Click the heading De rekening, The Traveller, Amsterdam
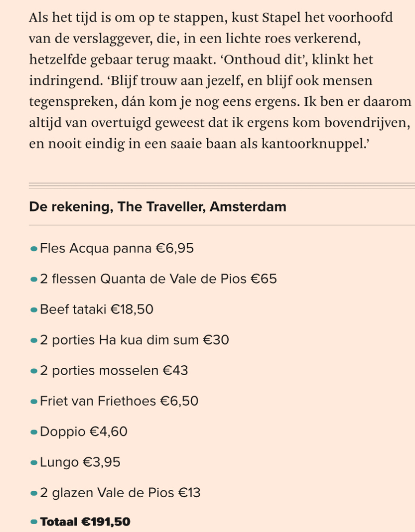 (158, 207)
